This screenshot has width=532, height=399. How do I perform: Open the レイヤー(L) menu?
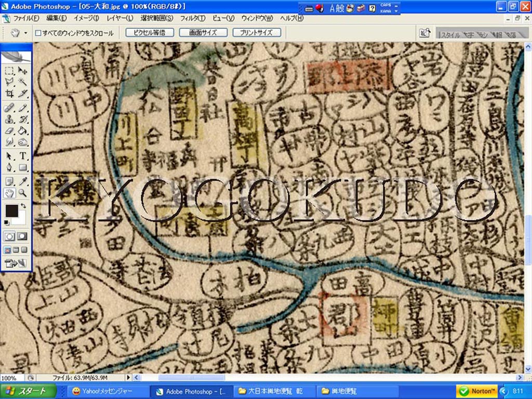(120, 18)
